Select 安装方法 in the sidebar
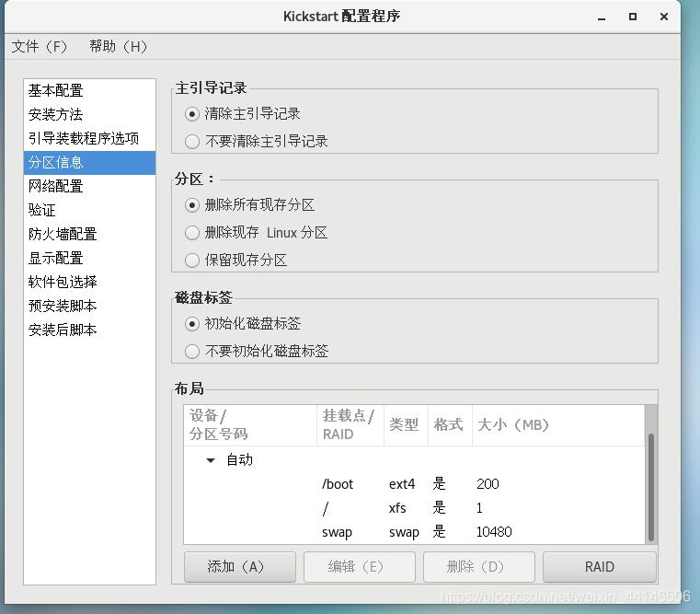The width and height of the screenshot is (700, 614). (x=89, y=114)
